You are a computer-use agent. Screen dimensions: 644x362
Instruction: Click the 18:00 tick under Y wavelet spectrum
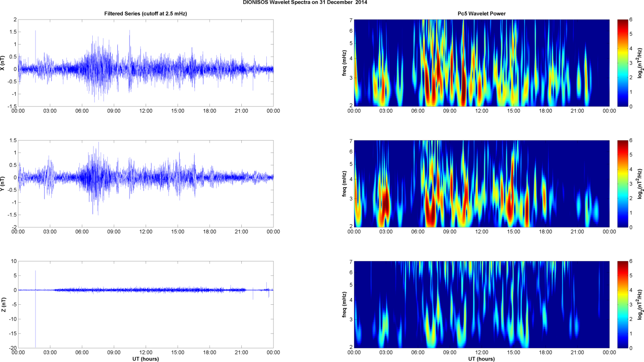pyautogui.click(x=545, y=232)
